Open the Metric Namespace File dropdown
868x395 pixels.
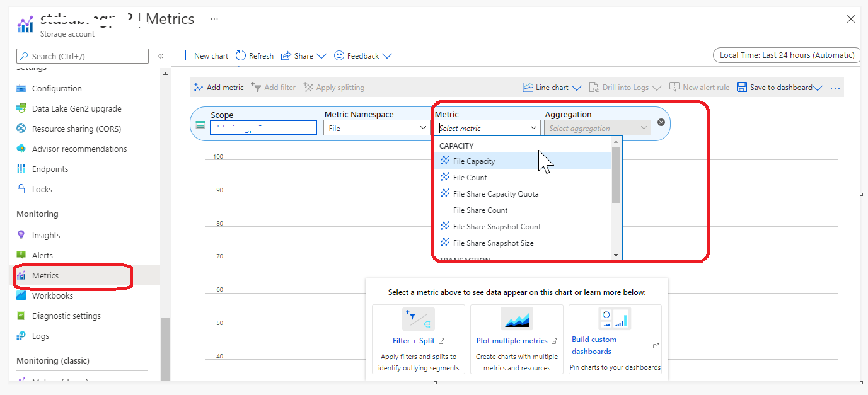[377, 128]
